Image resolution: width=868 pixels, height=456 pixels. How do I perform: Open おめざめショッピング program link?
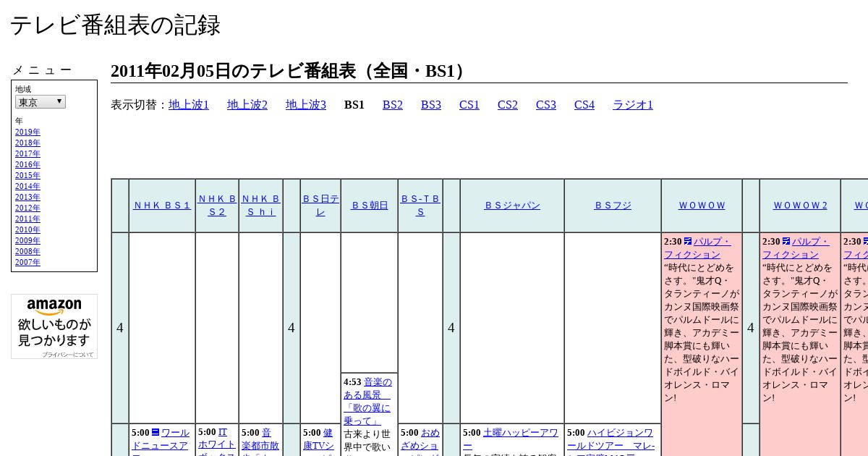(x=420, y=441)
